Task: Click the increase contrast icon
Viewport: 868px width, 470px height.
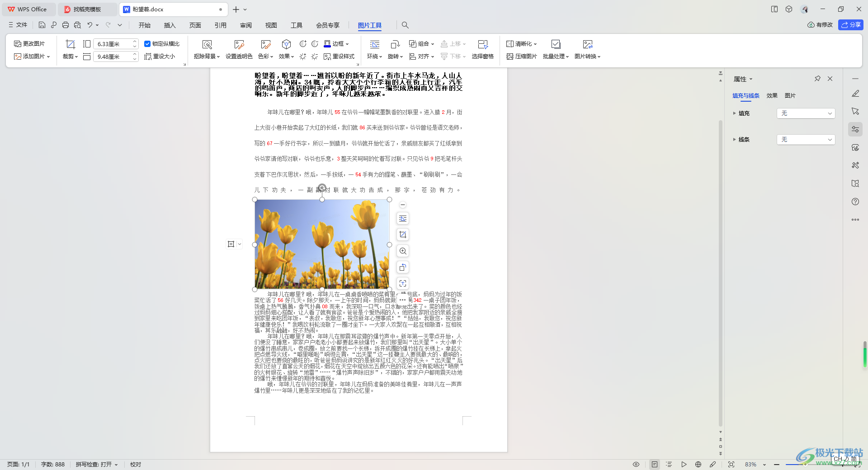Action: pyautogui.click(x=303, y=44)
